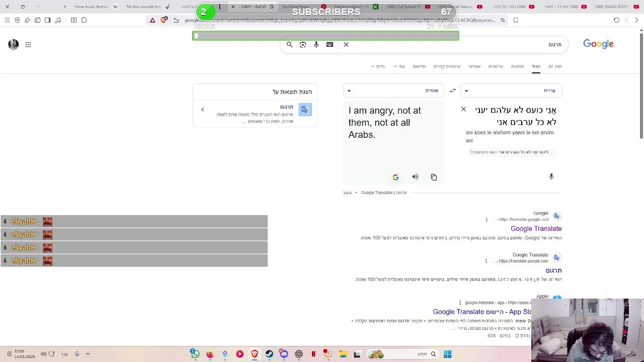Image resolution: width=644 pixels, height=362 pixels.
Task: Open the second translate.google.com result
Action: pos(553,270)
